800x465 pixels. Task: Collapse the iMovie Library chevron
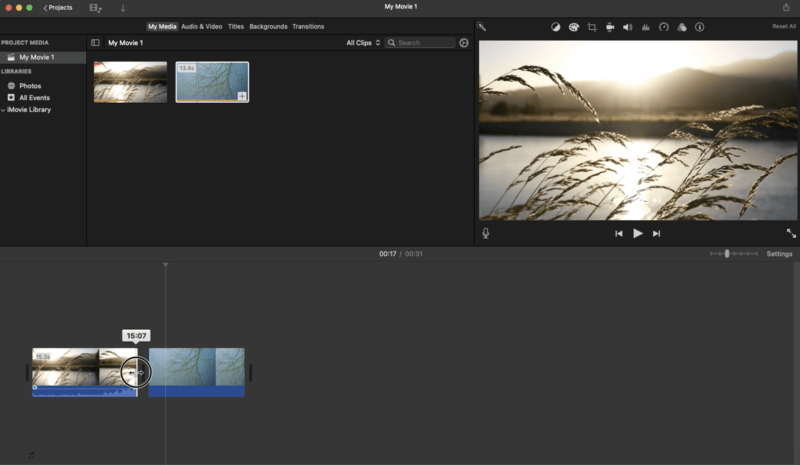[3, 110]
